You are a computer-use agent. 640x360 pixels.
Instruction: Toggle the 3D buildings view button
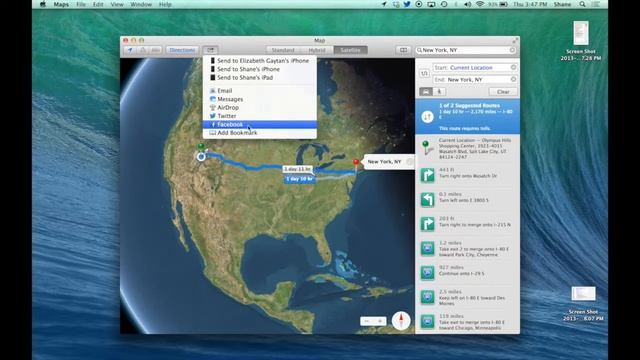[142, 50]
